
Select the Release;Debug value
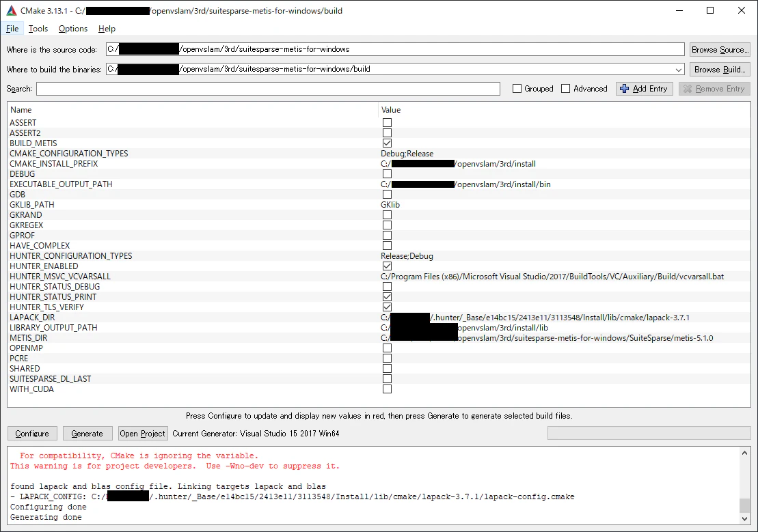tap(407, 256)
